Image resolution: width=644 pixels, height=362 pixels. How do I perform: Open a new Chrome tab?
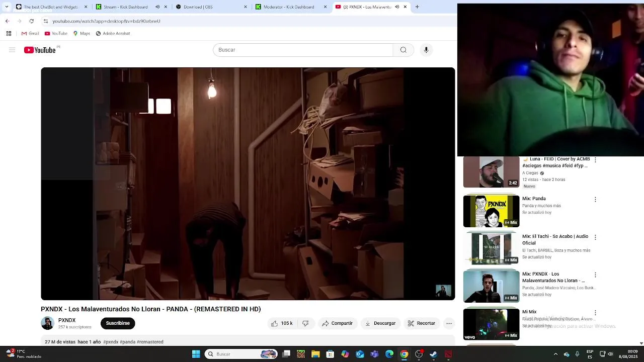(x=417, y=7)
